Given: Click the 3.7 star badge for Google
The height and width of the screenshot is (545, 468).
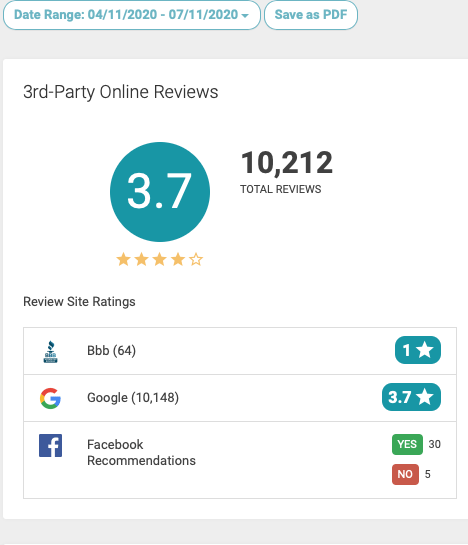Looking at the screenshot, I should 411,397.
